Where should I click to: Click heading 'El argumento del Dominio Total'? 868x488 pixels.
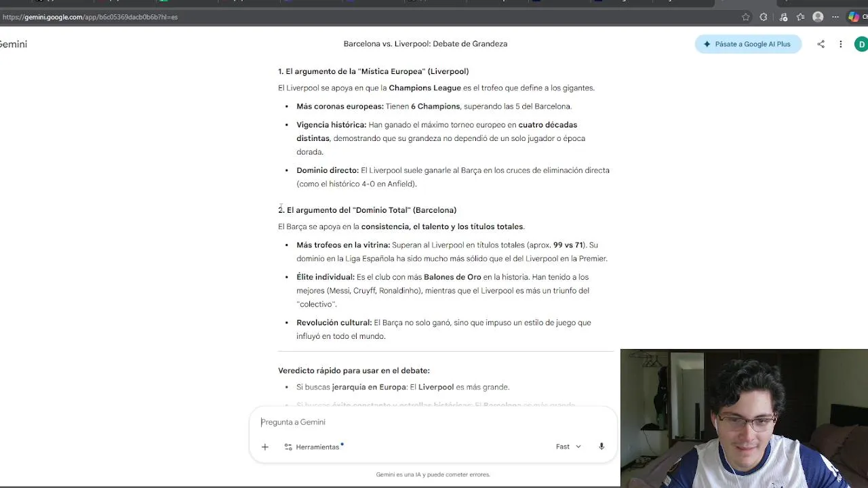(x=367, y=210)
